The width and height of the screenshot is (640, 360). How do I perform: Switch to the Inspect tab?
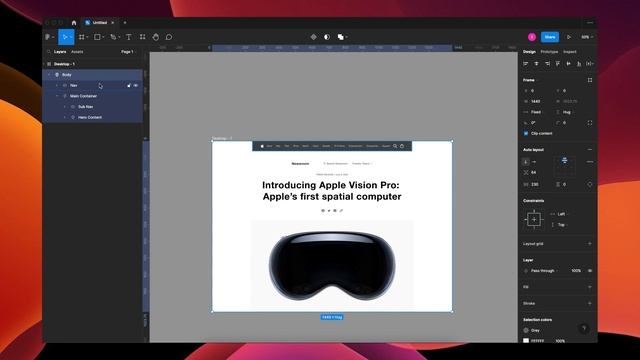click(x=570, y=52)
